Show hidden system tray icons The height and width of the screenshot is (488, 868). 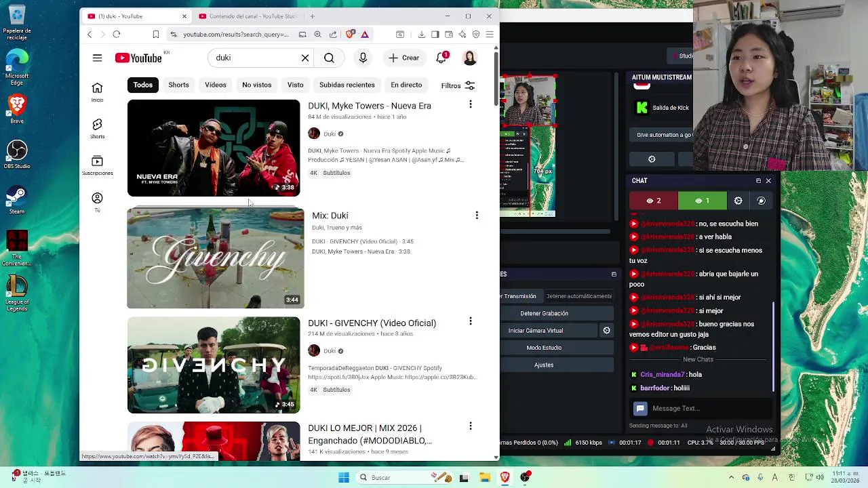tap(731, 478)
